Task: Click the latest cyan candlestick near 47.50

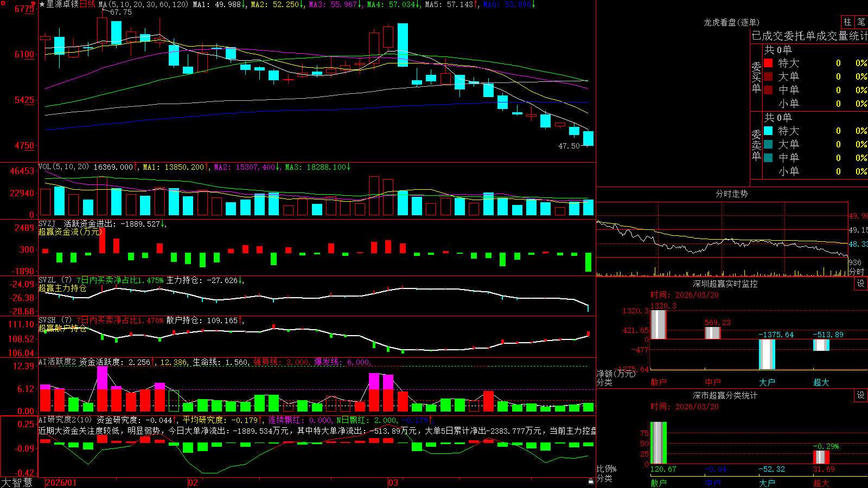Action: [x=588, y=138]
